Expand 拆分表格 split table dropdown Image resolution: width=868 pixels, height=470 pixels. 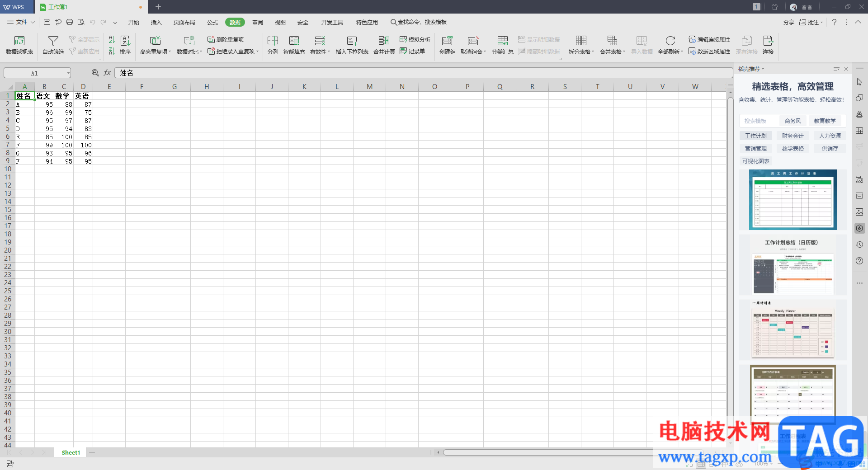(x=593, y=52)
